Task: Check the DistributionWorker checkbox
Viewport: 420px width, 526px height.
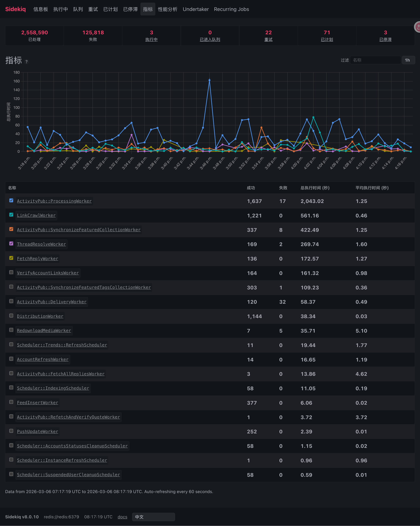Action: point(11,316)
